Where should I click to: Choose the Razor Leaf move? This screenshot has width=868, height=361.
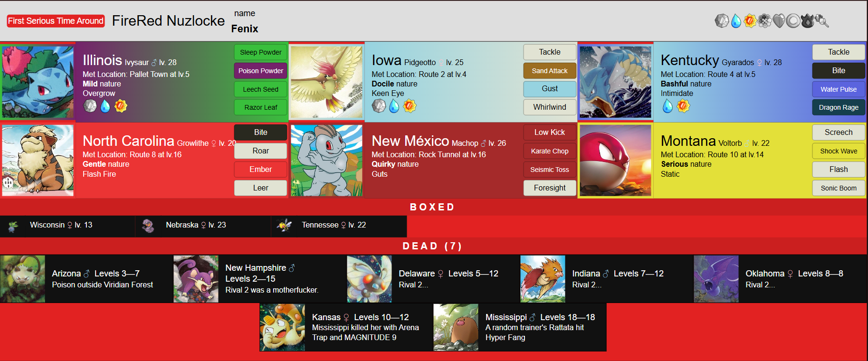point(261,107)
